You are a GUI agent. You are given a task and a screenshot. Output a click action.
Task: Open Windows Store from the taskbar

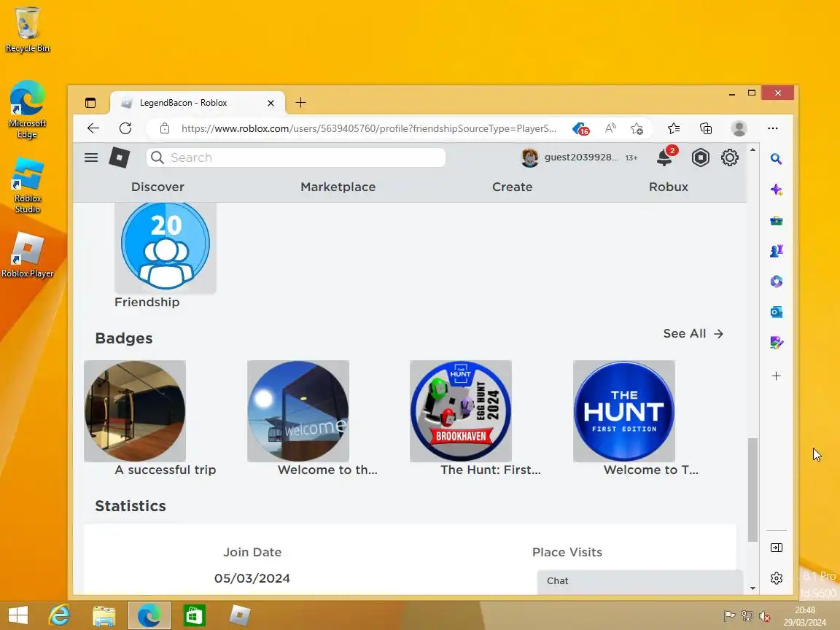click(195, 615)
